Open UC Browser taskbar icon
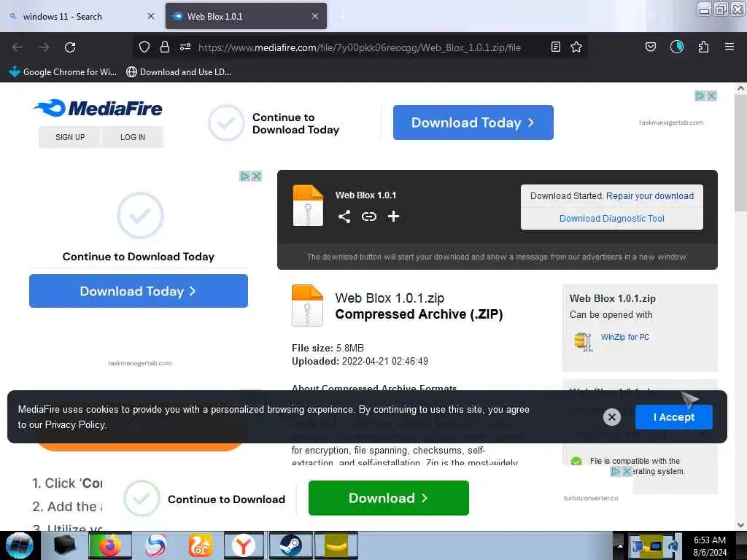The height and width of the screenshot is (560, 747). 200,545
